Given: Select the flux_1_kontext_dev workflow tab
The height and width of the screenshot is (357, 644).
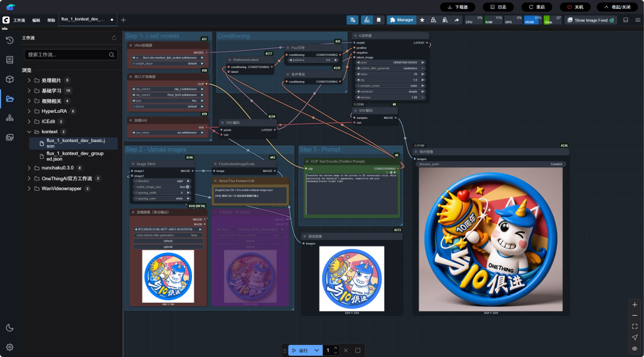Looking at the screenshot, I should coord(88,19).
